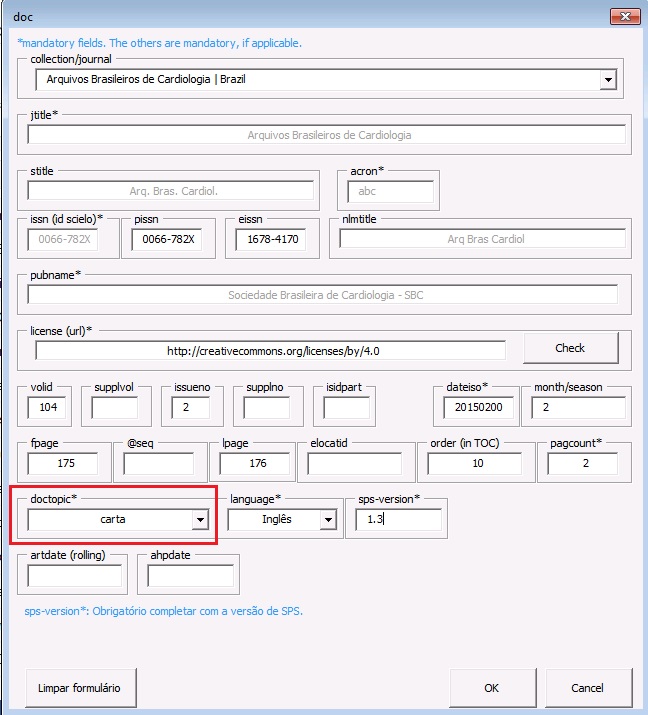
Task: Expand the collection/journal dropdown
Action: point(607,79)
